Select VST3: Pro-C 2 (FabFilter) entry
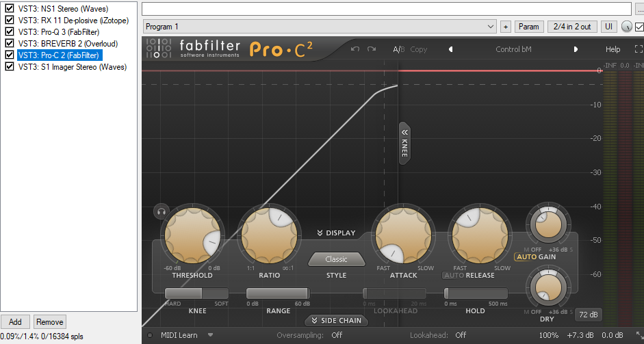 tap(60, 55)
